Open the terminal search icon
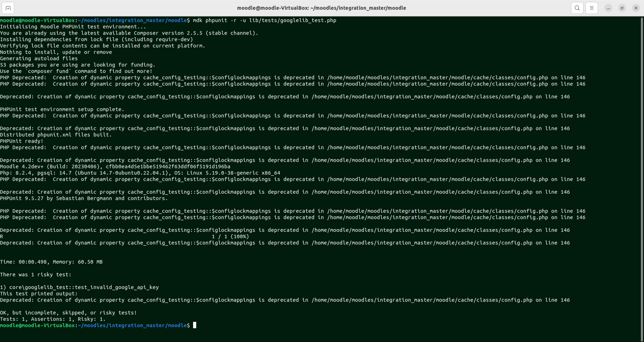 (577, 8)
